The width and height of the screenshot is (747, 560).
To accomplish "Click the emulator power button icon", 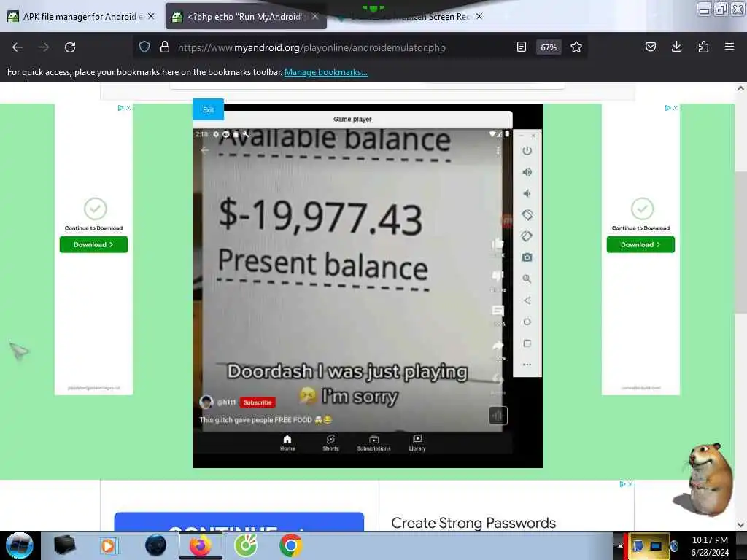I will point(527,151).
